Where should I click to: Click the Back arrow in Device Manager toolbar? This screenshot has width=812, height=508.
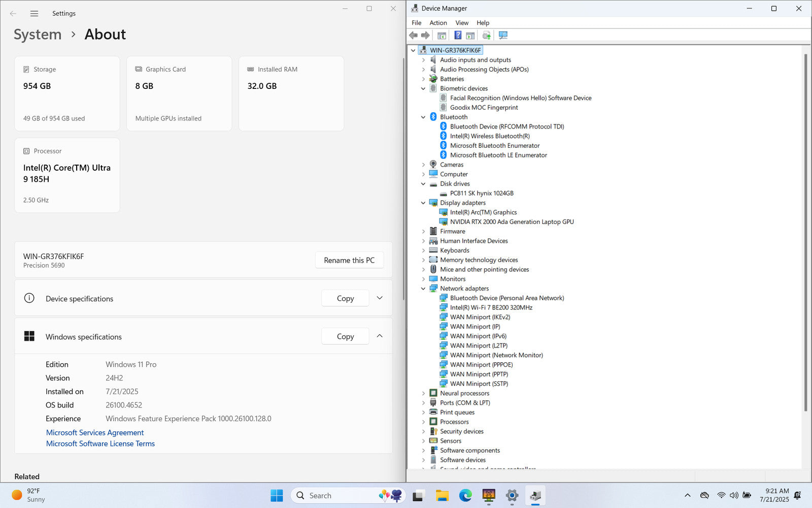tap(413, 35)
